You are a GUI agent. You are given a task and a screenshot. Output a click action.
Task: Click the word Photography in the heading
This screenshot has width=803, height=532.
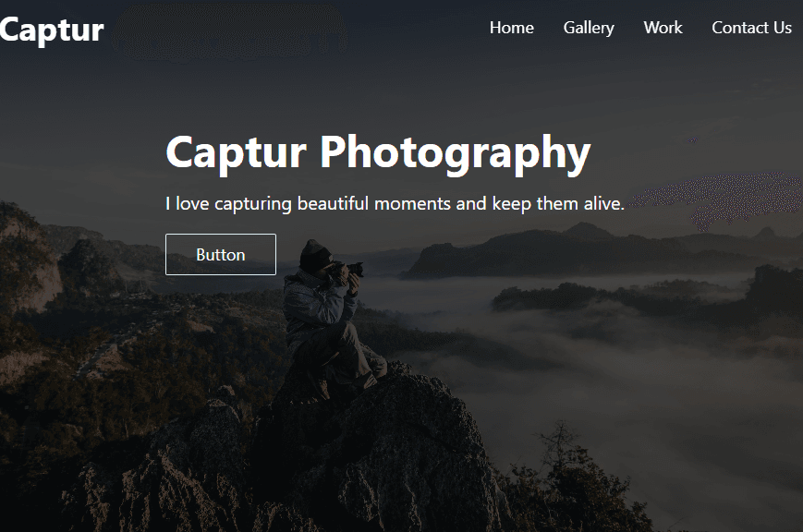(x=455, y=152)
